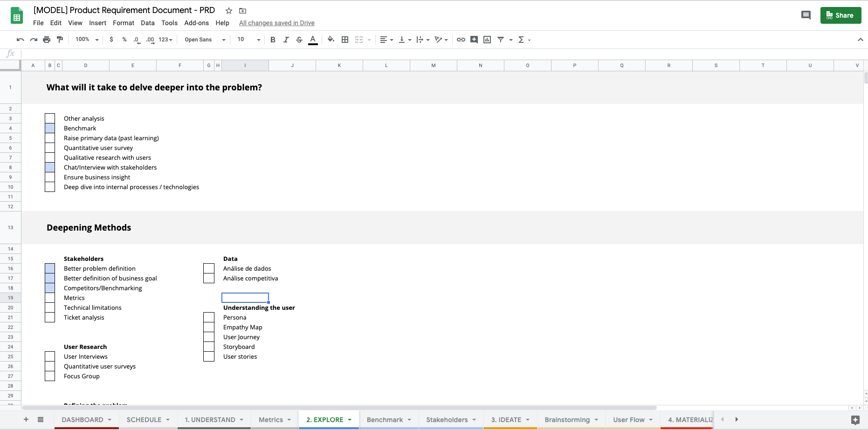Create a filter
868x430 pixels.
500,40
